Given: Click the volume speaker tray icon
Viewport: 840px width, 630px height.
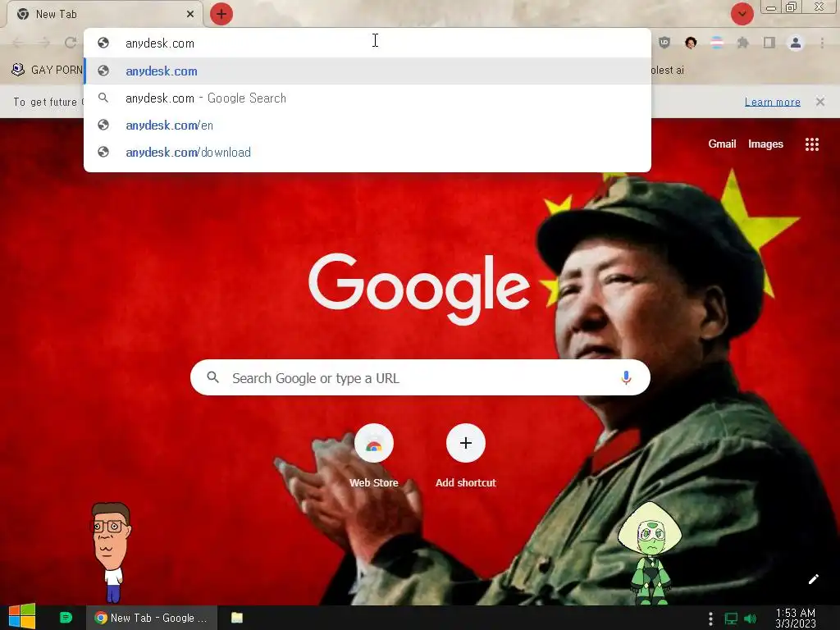Looking at the screenshot, I should point(751,619).
